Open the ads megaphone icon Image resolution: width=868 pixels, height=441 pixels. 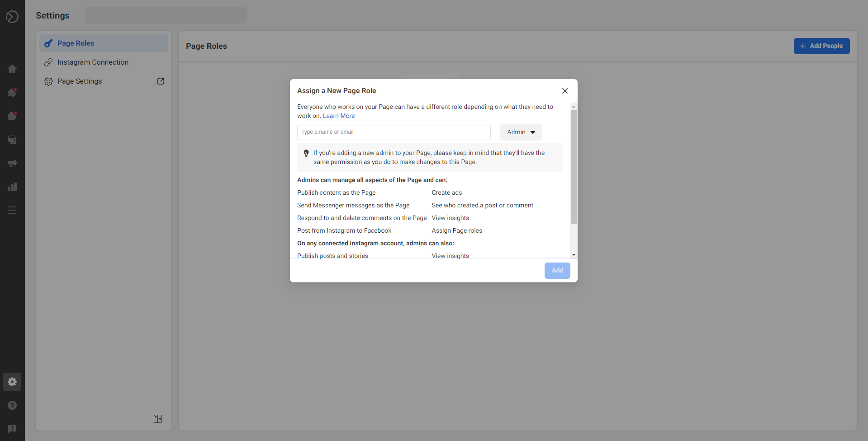[x=12, y=163]
